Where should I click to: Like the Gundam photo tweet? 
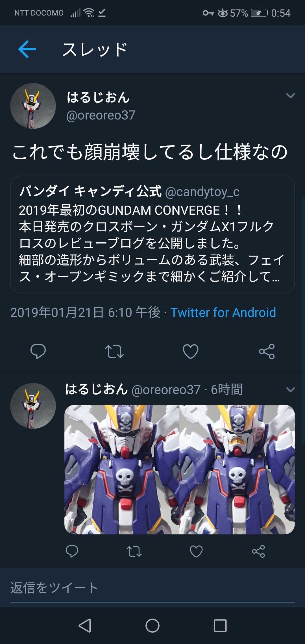click(x=196, y=551)
